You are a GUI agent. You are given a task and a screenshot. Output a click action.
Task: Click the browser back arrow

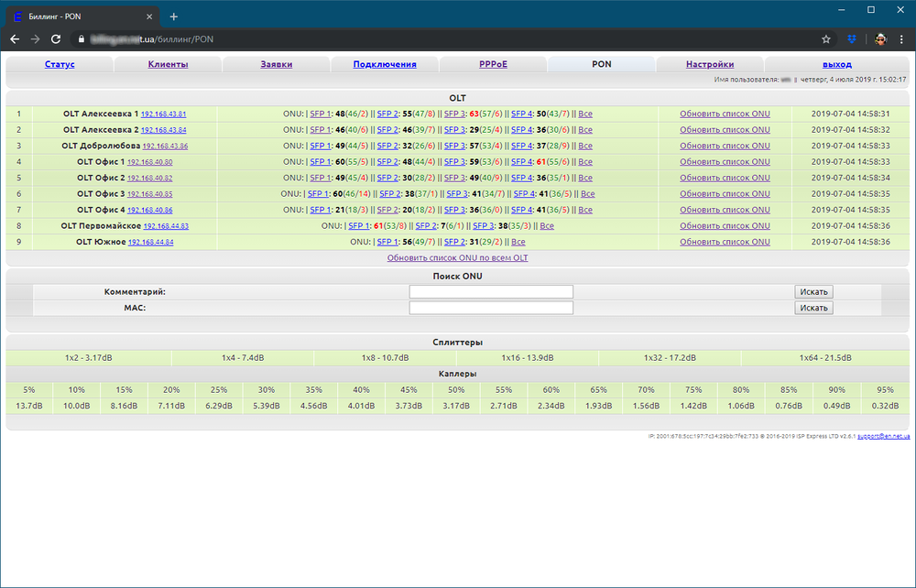coord(15,39)
